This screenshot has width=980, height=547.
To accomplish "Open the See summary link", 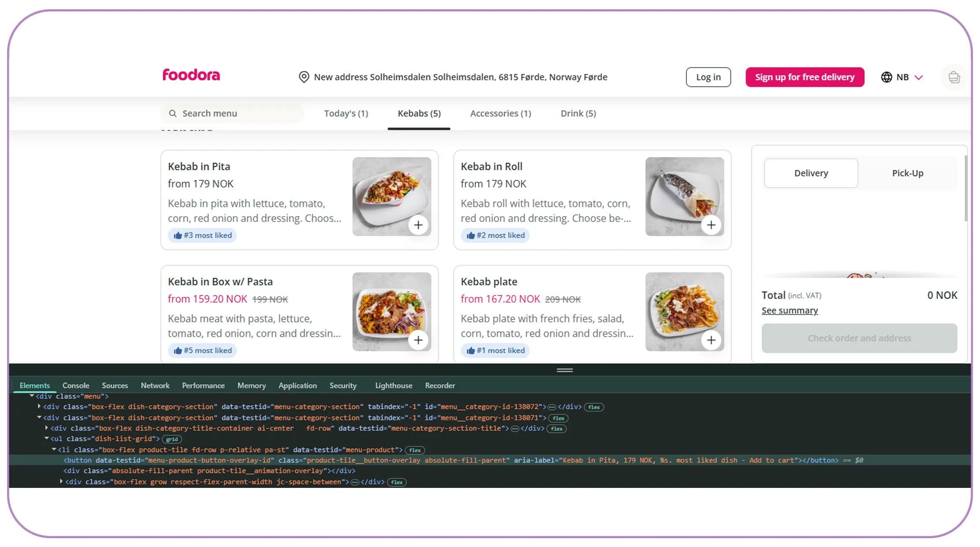I will [x=790, y=311].
